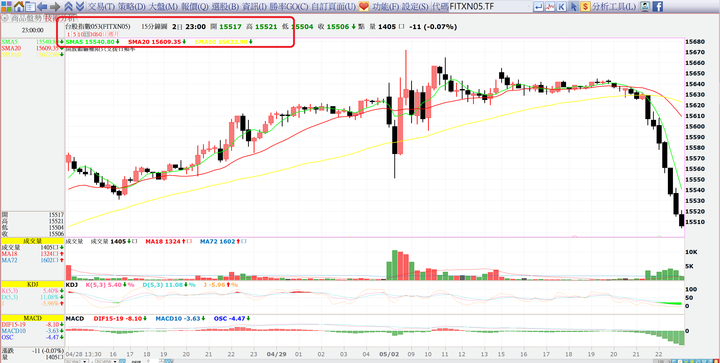Click the four-colored grid app icon

(6, 6)
